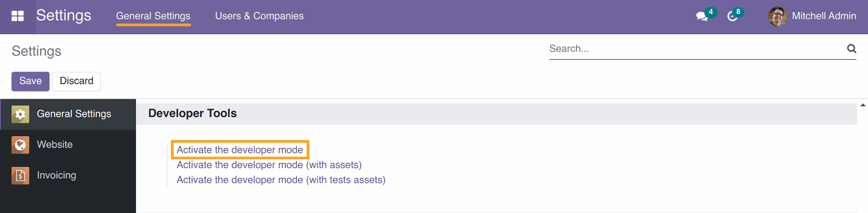Save the settings
Viewport: 868px width, 213px height.
point(30,81)
